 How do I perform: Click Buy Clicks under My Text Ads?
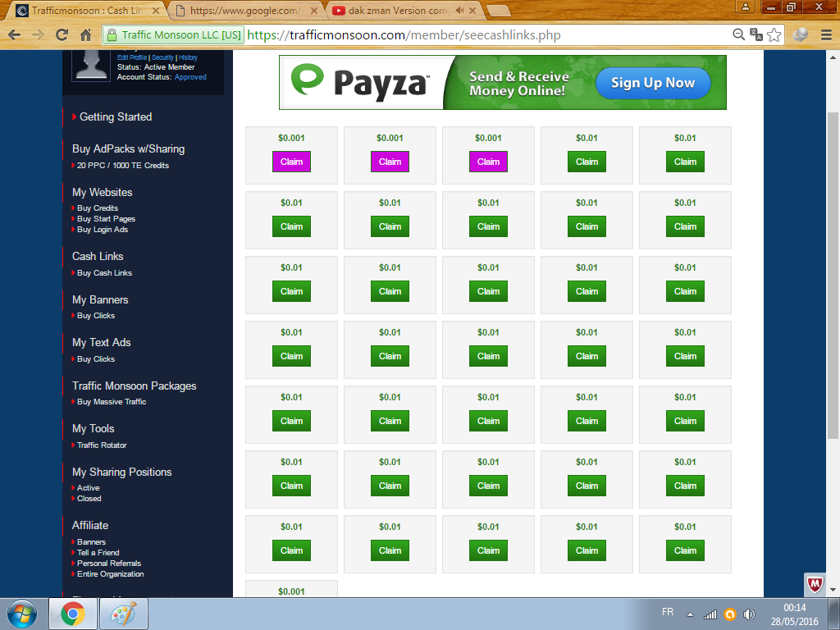[x=96, y=359]
